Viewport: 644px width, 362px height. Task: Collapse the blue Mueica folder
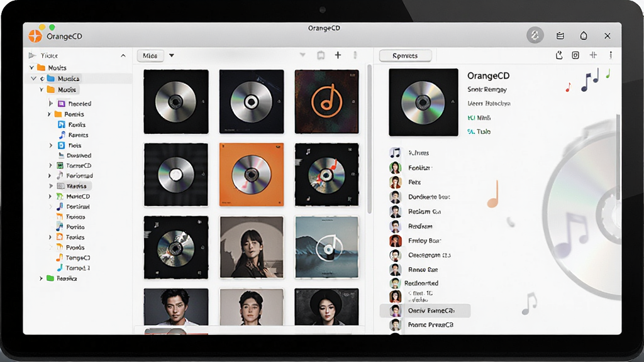click(x=34, y=79)
